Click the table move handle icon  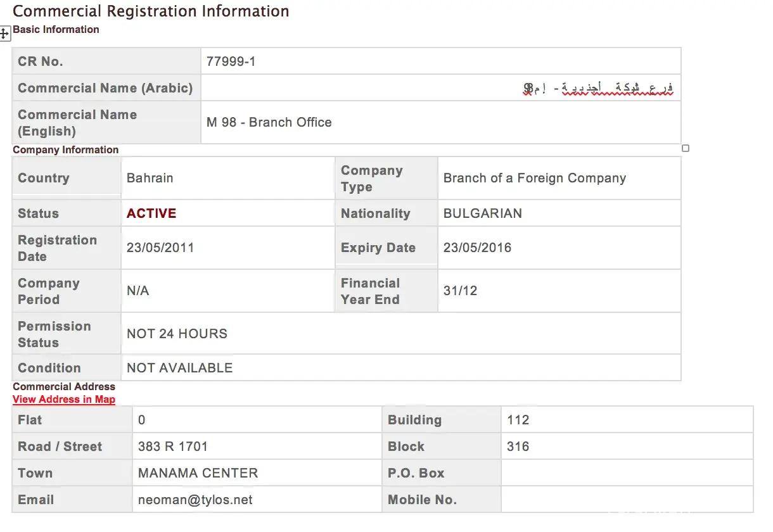click(x=4, y=34)
